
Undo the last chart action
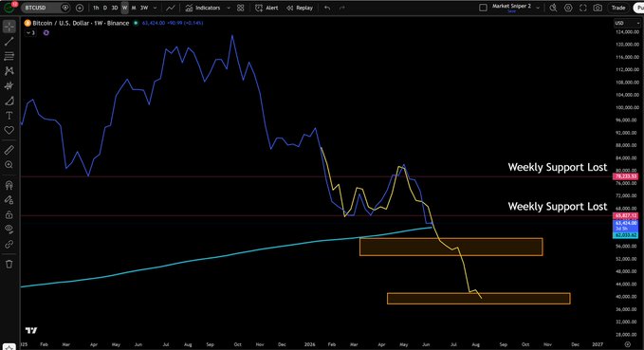pyautogui.click(x=327, y=8)
